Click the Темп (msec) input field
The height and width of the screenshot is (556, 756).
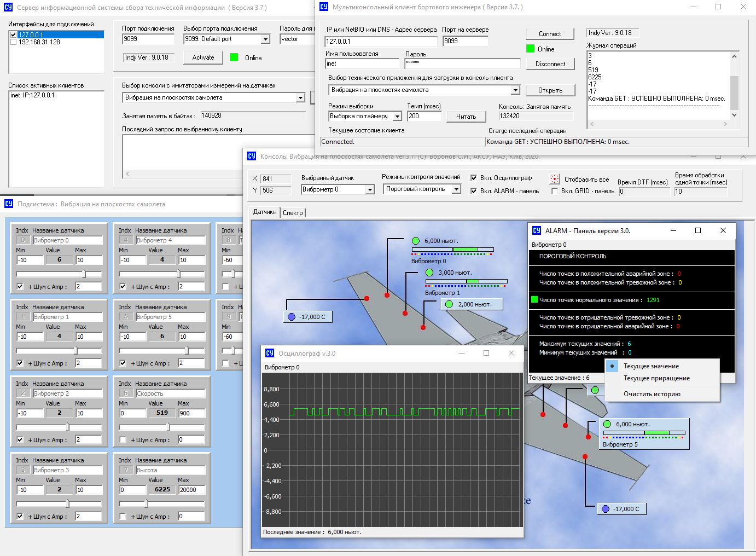pos(424,116)
